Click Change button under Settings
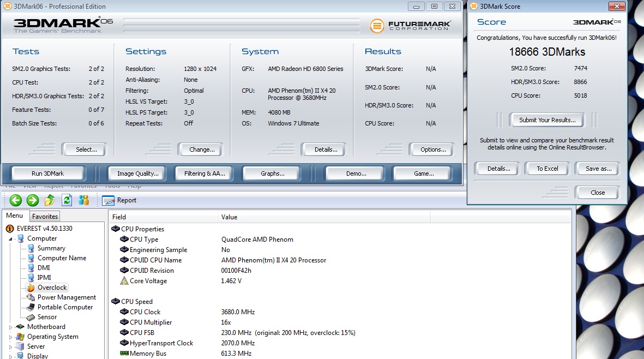Viewport: 644px width, 359px height. (x=200, y=149)
